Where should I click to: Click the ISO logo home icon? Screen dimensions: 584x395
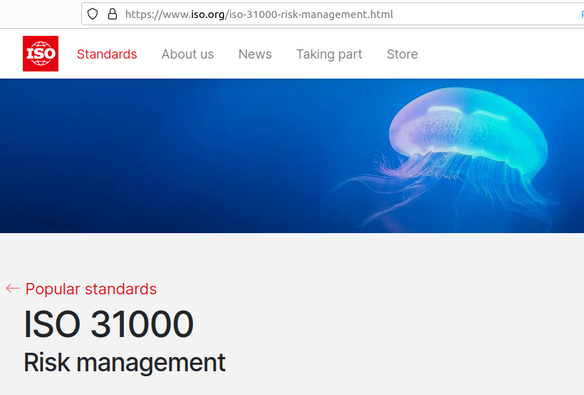pyautogui.click(x=41, y=54)
